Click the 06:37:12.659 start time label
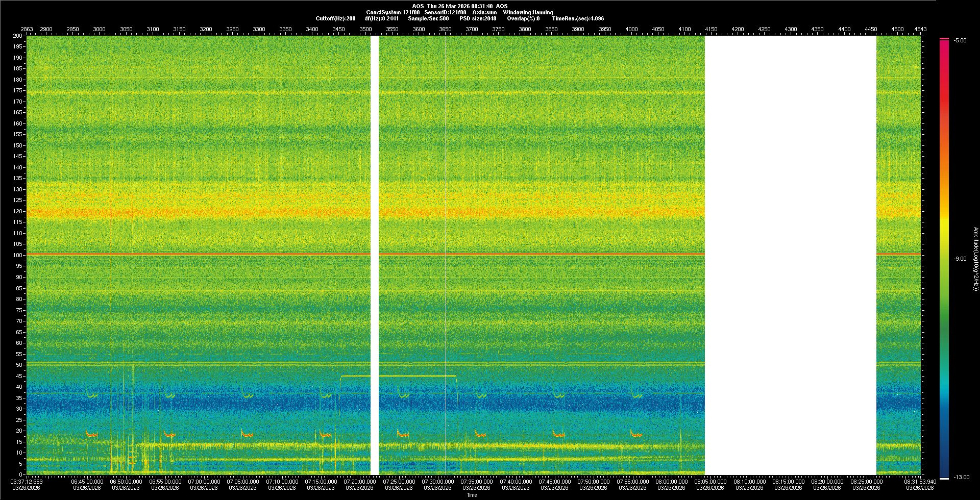 (x=27, y=482)
